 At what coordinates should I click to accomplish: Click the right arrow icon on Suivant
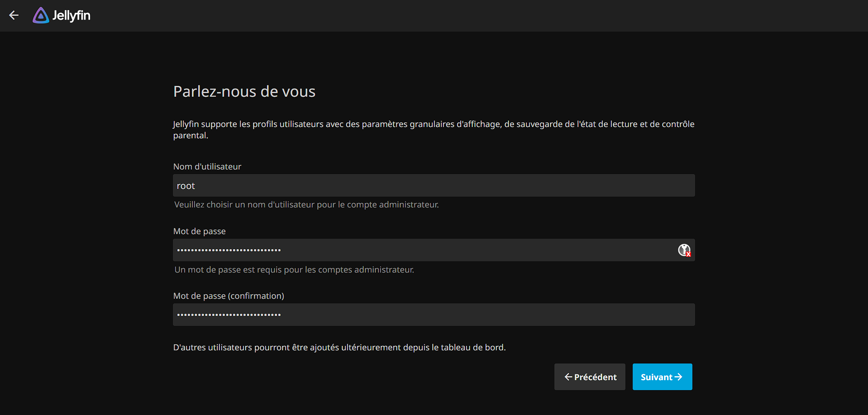click(x=678, y=377)
